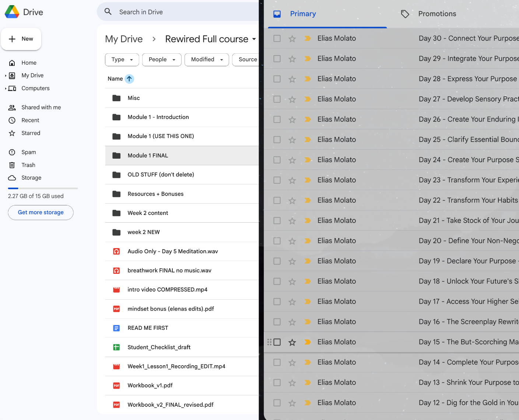
Task: Click the drag handle on Day 15 email row
Action: (269, 342)
